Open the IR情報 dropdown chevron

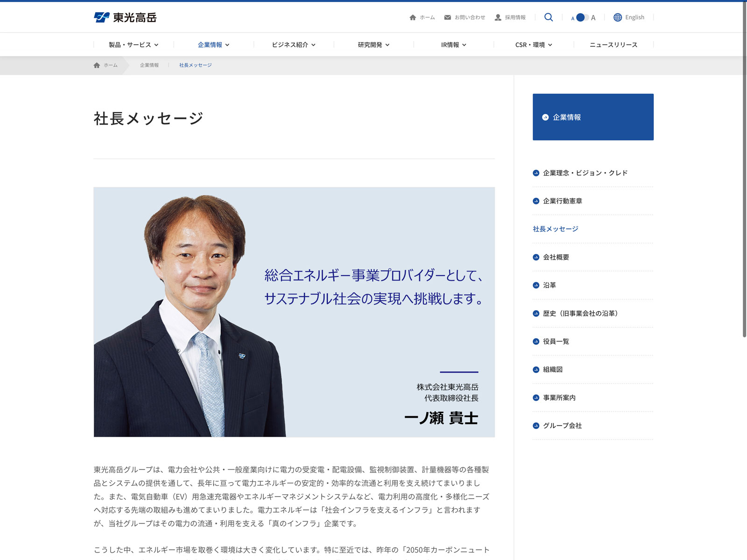point(464,45)
